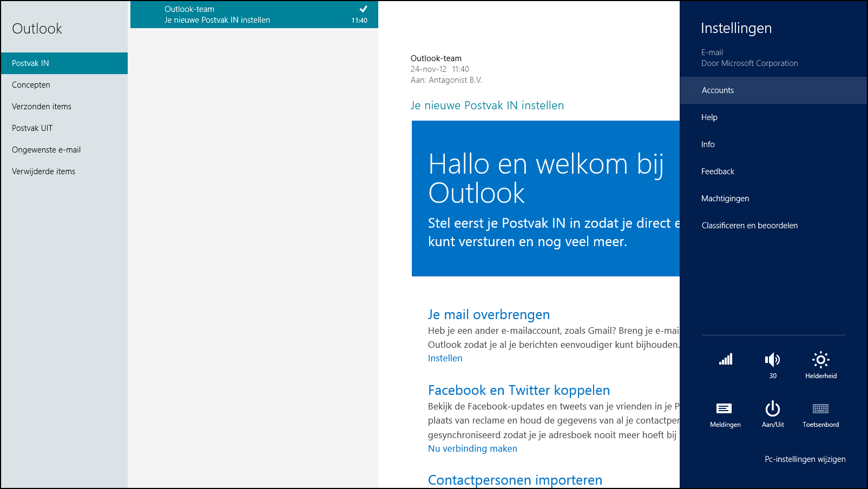This screenshot has width=868, height=489.
Task: Click the Door Microsoft Corporation text
Action: tap(749, 63)
